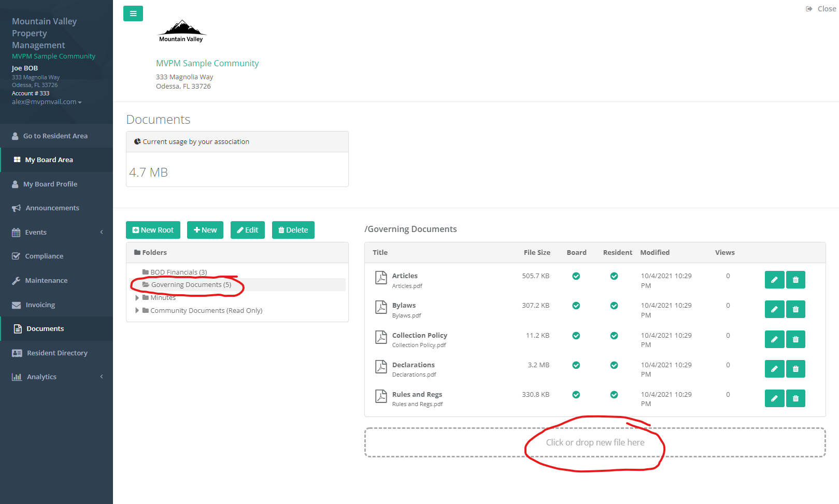839x504 pixels.
Task: Delete the Bylaws document
Action: click(795, 309)
